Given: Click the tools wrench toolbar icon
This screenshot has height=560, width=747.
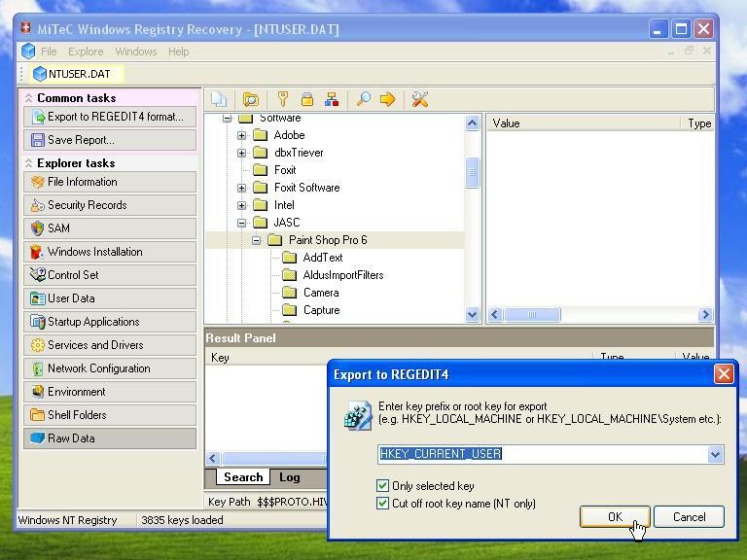Looking at the screenshot, I should coord(420,99).
